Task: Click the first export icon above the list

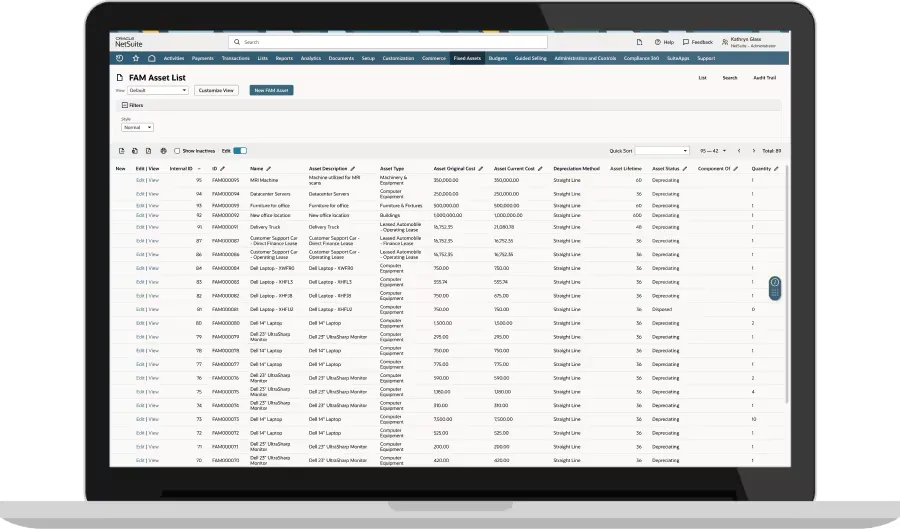Action: 122,151
